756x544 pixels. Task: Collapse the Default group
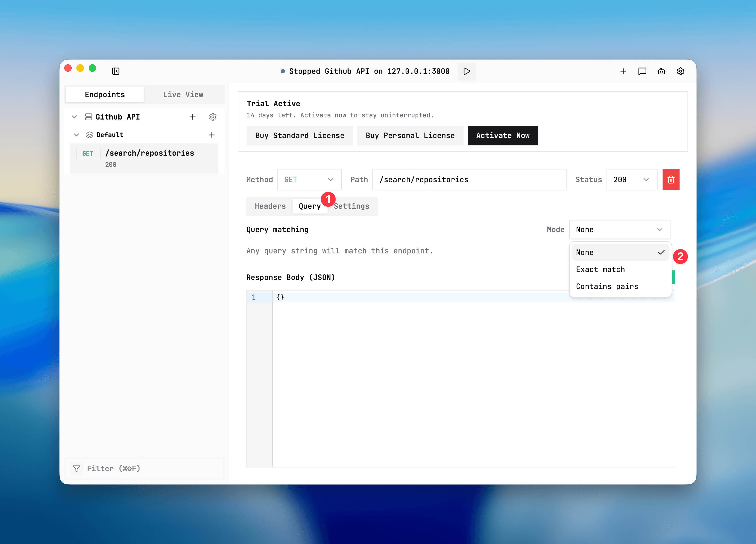pyautogui.click(x=76, y=135)
